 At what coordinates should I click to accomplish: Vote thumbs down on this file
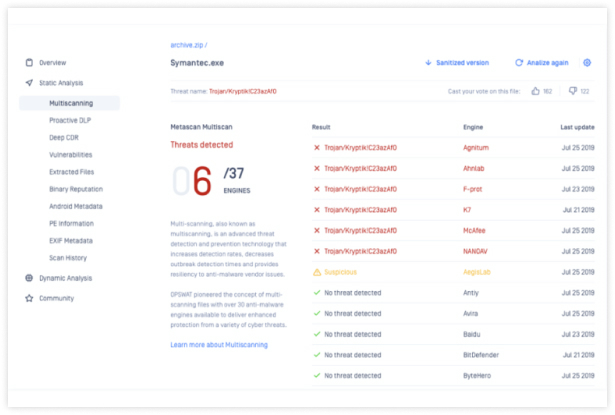(573, 91)
